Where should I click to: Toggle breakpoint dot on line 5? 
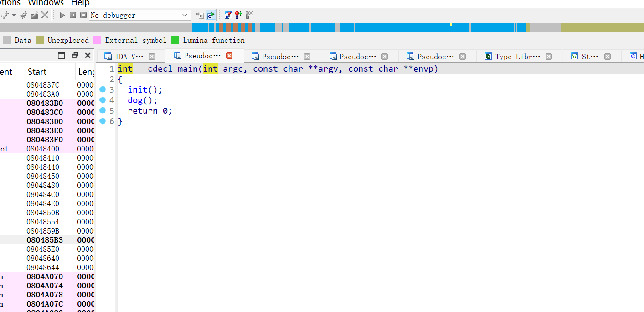tap(103, 110)
